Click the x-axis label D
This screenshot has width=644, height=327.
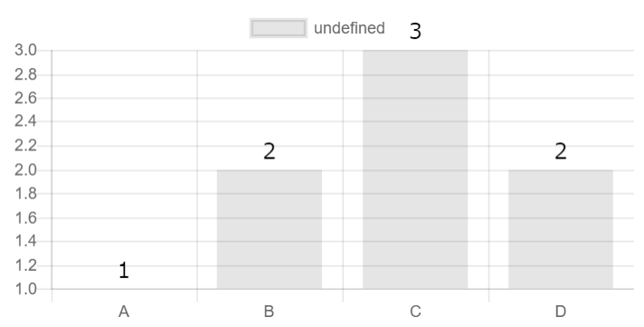561,312
